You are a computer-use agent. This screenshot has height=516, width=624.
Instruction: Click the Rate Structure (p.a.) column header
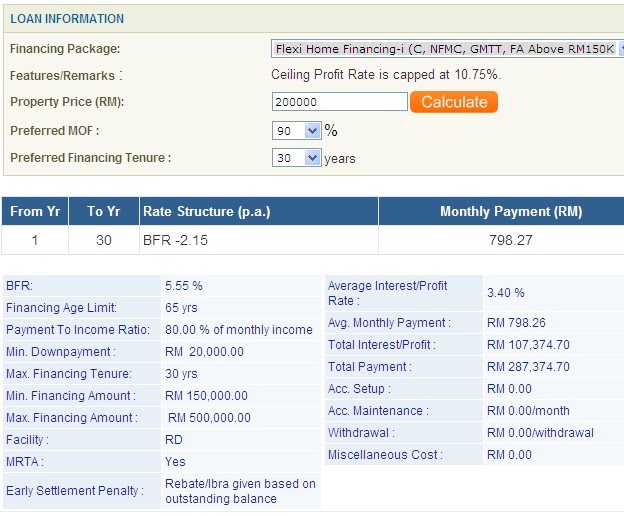[259, 211]
